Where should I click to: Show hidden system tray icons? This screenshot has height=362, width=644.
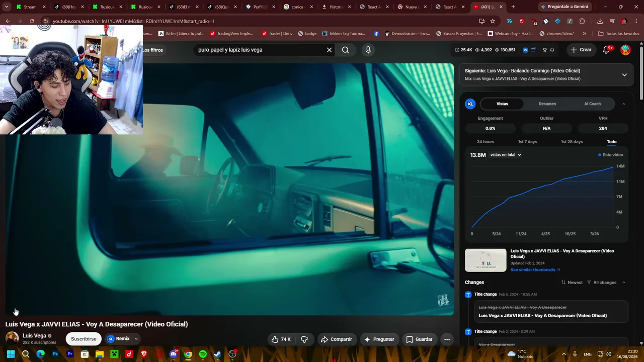[563, 354]
